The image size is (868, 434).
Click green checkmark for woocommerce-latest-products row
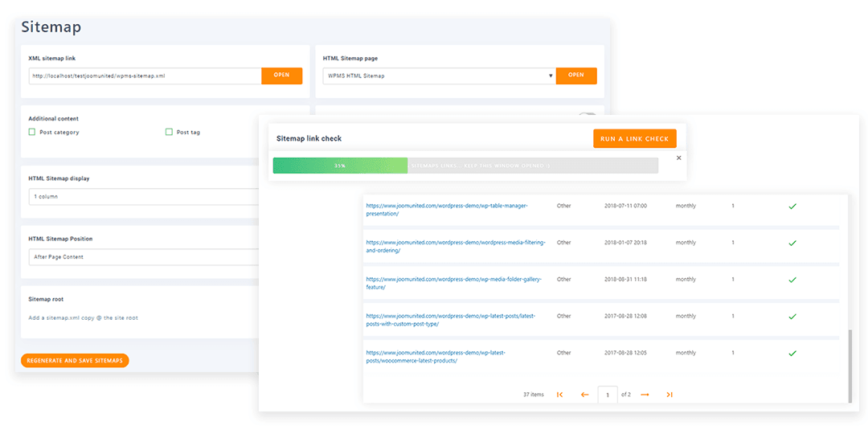(x=792, y=353)
